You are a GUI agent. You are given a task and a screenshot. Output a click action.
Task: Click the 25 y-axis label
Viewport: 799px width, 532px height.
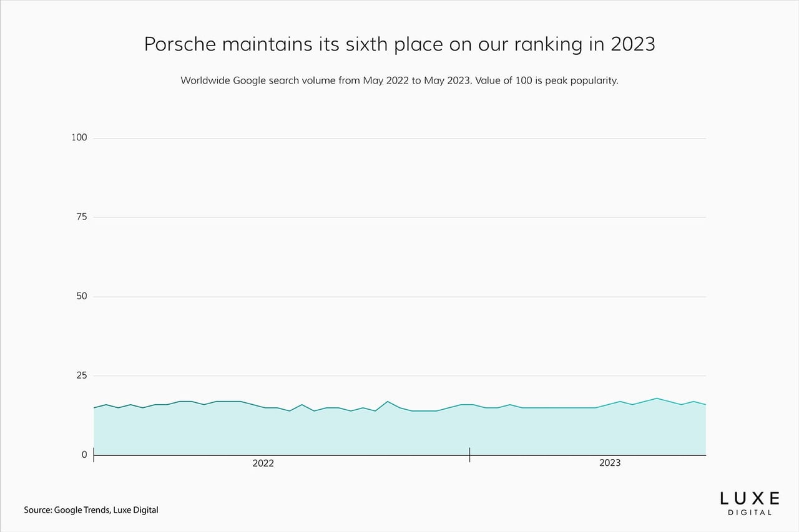(82, 375)
